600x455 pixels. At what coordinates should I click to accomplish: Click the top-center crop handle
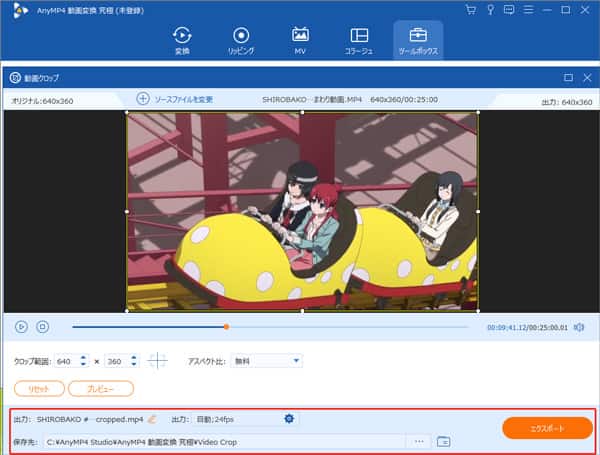click(x=302, y=113)
